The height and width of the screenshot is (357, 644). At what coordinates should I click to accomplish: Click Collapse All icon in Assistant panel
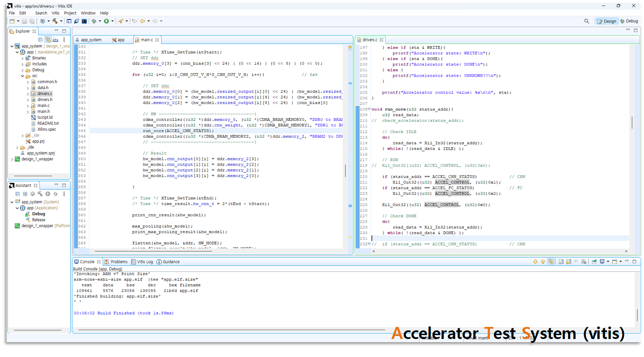[x=18, y=194]
